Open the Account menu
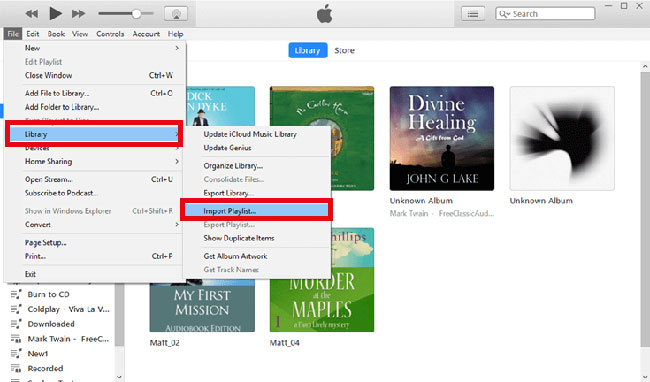Image resolution: width=650 pixels, height=382 pixels. [146, 34]
